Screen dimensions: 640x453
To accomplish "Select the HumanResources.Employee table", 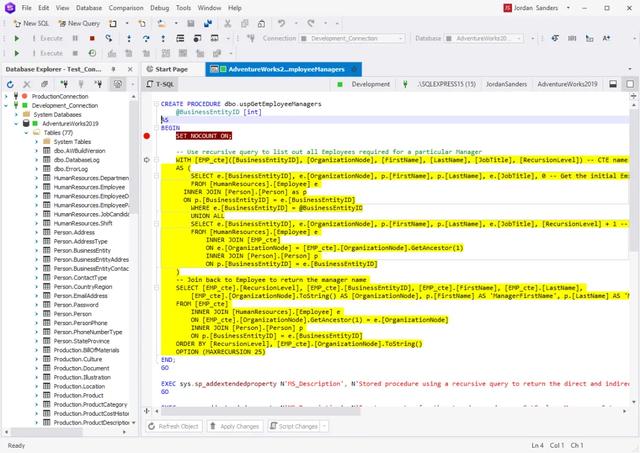I will 89,187.
